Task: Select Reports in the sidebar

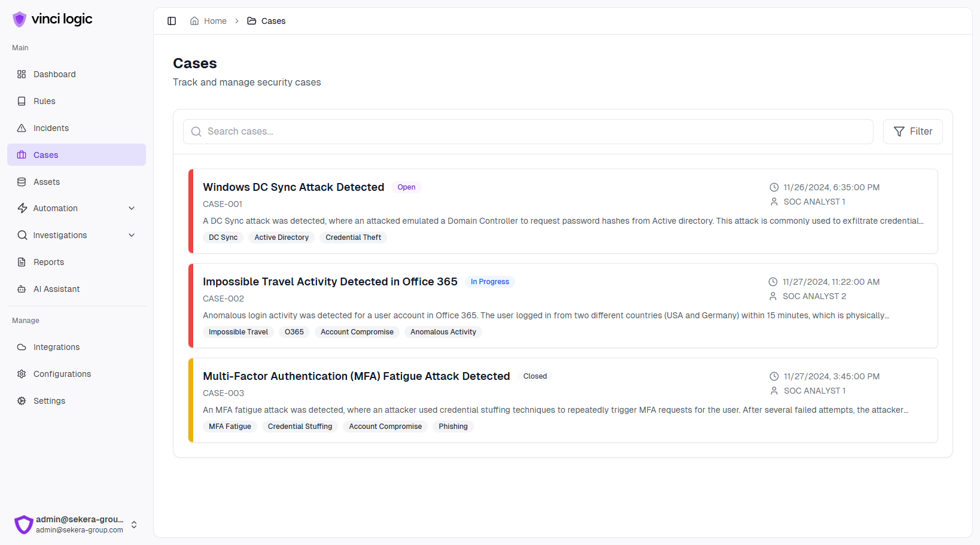Action: click(x=48, y=262)
